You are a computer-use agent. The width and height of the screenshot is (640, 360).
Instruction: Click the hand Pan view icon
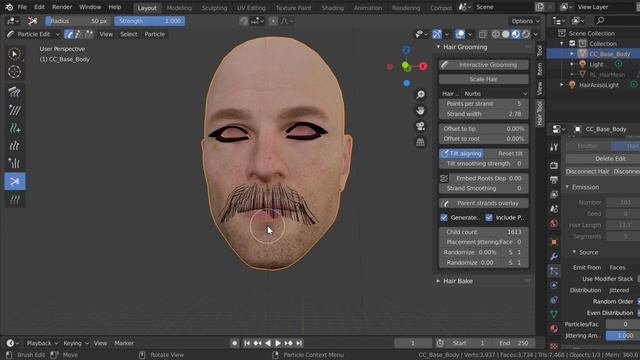(420, 110)
